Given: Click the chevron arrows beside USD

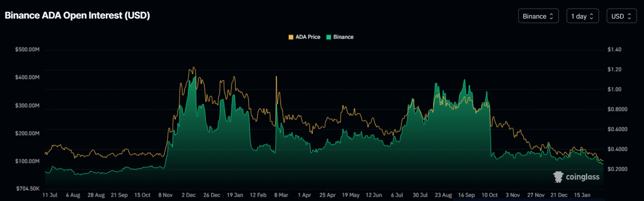Looking at the screenshot, I should pos(629,16).
